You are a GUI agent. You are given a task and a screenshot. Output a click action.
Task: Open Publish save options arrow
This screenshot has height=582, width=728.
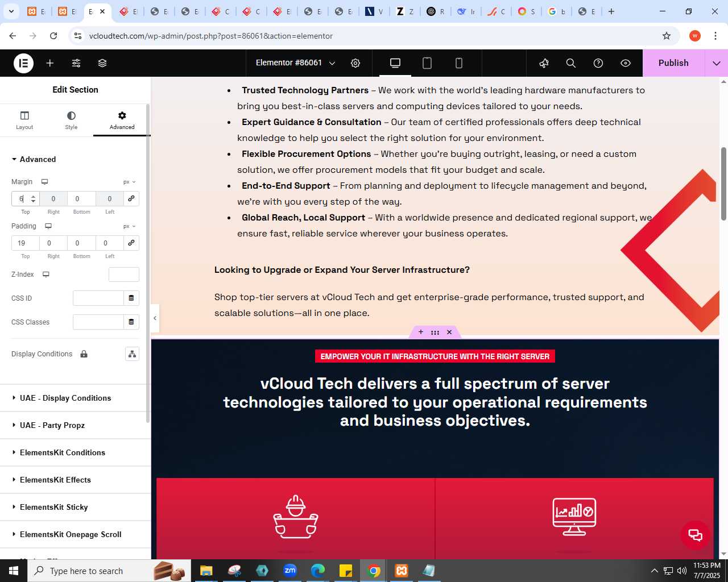point(717,63)
